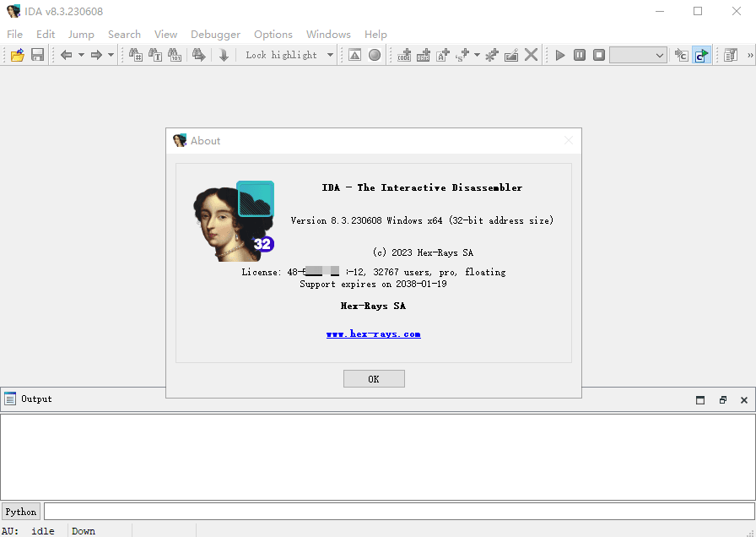Open the www.hex-rays.com link
Viewport: 756px width, 537px height.
pos(373,334)
